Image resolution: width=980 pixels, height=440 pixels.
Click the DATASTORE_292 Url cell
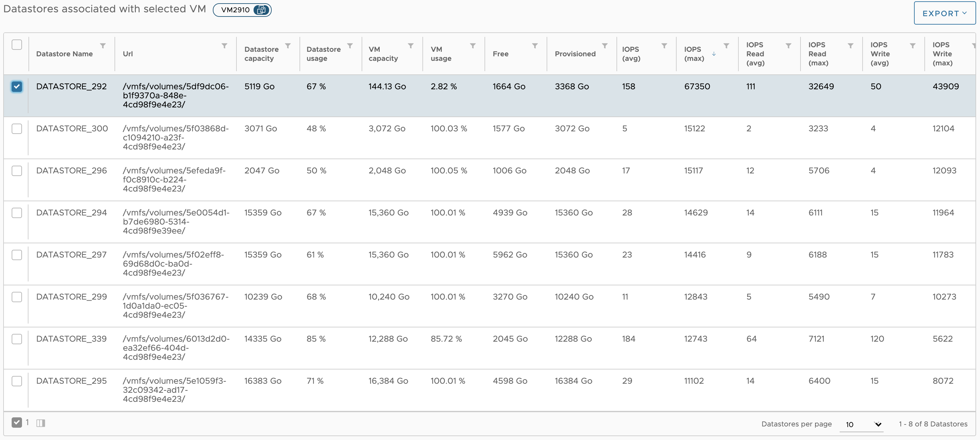click(x=176, y=95)
